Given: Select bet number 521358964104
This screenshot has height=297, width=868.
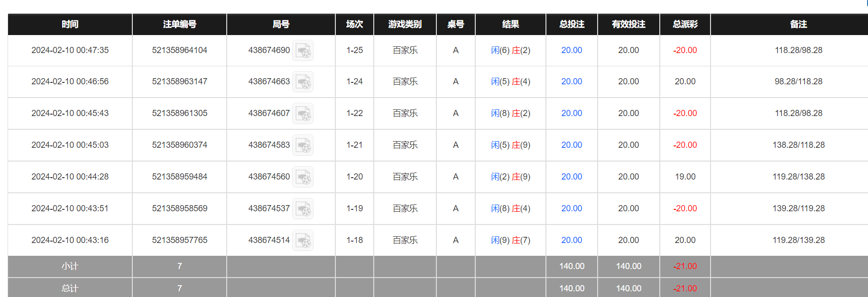Looking at the screenshot, I should click(x=179, y=50).
